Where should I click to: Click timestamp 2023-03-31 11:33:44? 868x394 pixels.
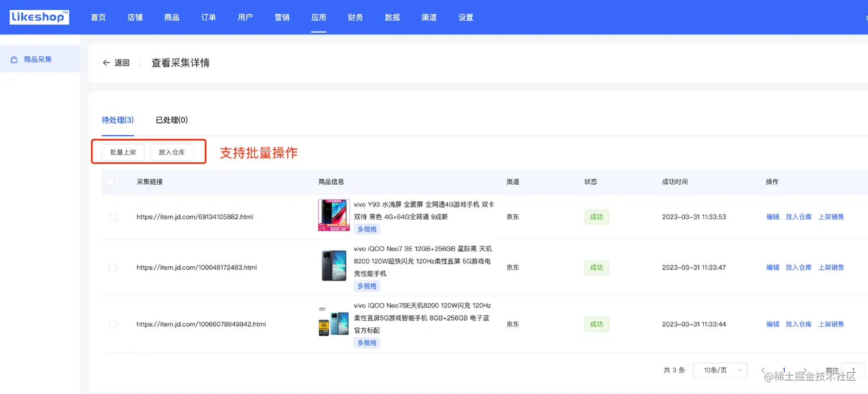tap(693, 324)
